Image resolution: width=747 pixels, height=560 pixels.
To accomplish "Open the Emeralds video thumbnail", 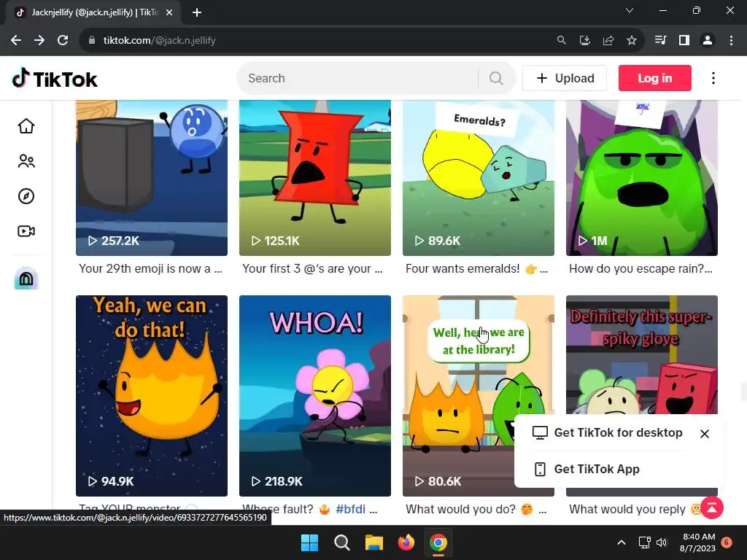I will pos(479,178).
